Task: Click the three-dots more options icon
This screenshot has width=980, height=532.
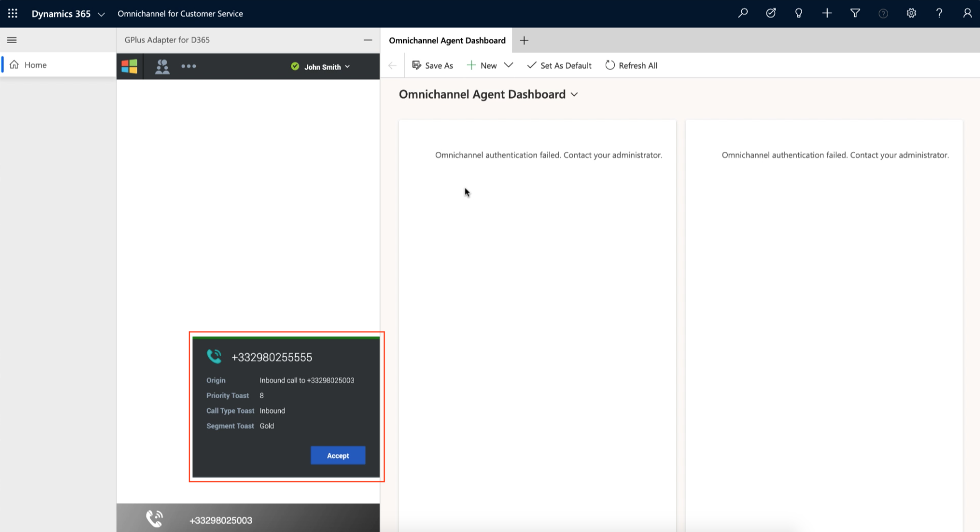Action: pyautogui.click(x=188, y=66)
